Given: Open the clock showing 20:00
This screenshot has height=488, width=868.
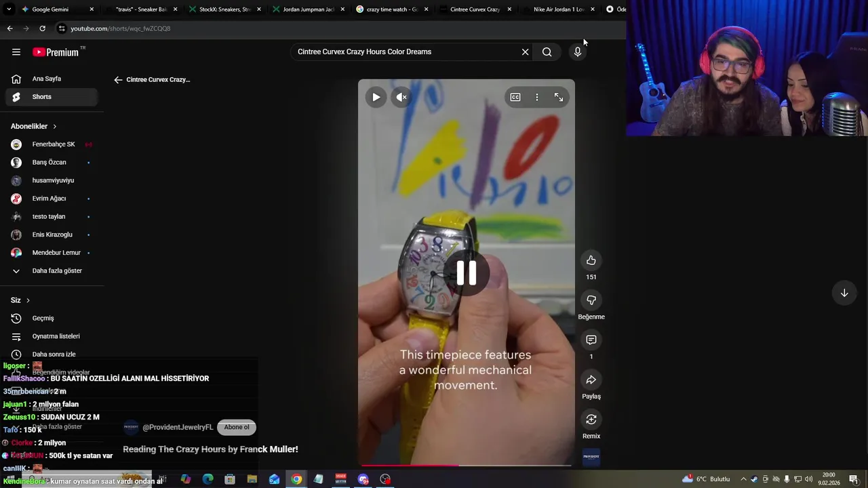Looking at the screenshot, I should click(x=829, y=479).
